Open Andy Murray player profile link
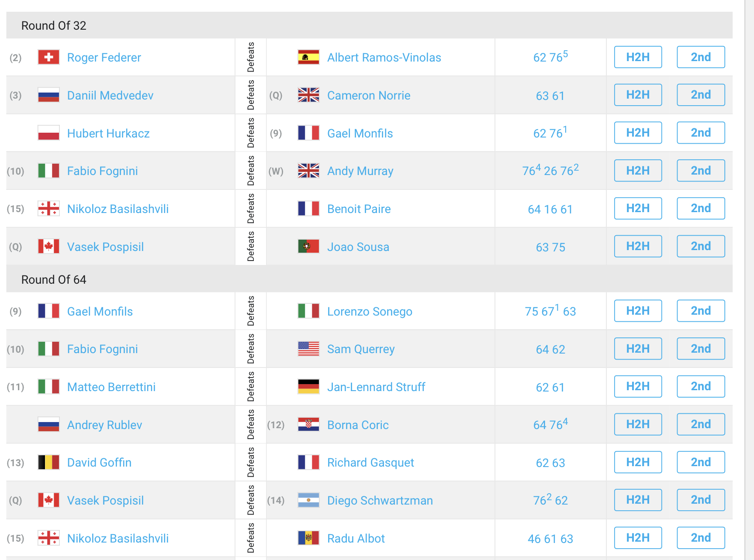The image size is (754, 560). [x=360, y=171]
